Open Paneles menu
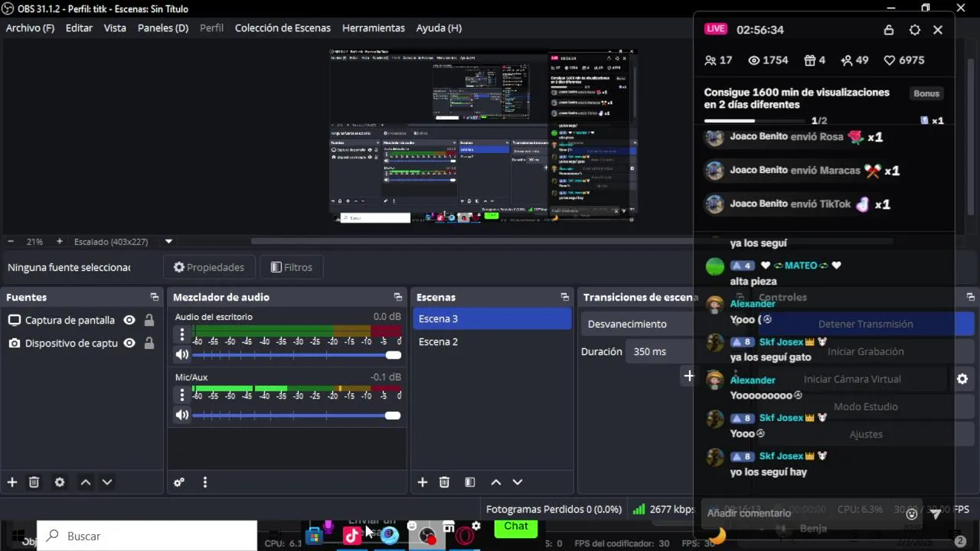980x551 pixels. 163,28
